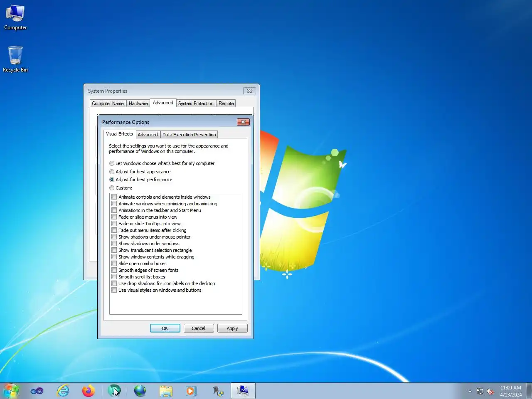The height and width of the screenshot is (399, 532).
Task: Open the network status tray icon
Action: tap(480, 391)
